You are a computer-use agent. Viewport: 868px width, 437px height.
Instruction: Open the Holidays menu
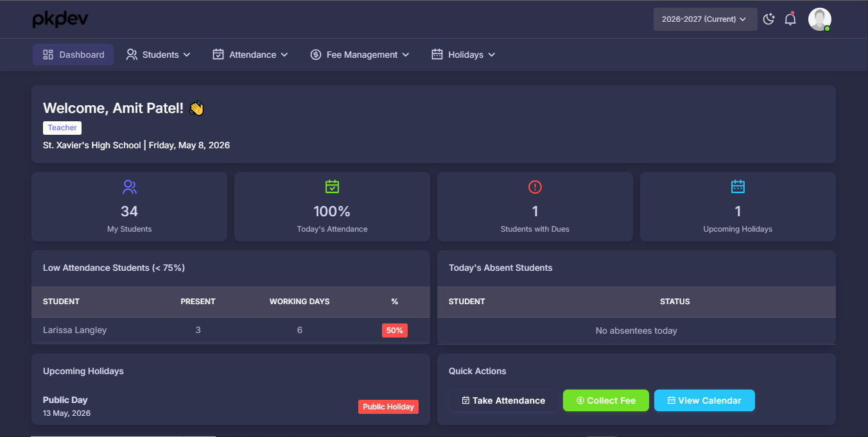[464, 55]
